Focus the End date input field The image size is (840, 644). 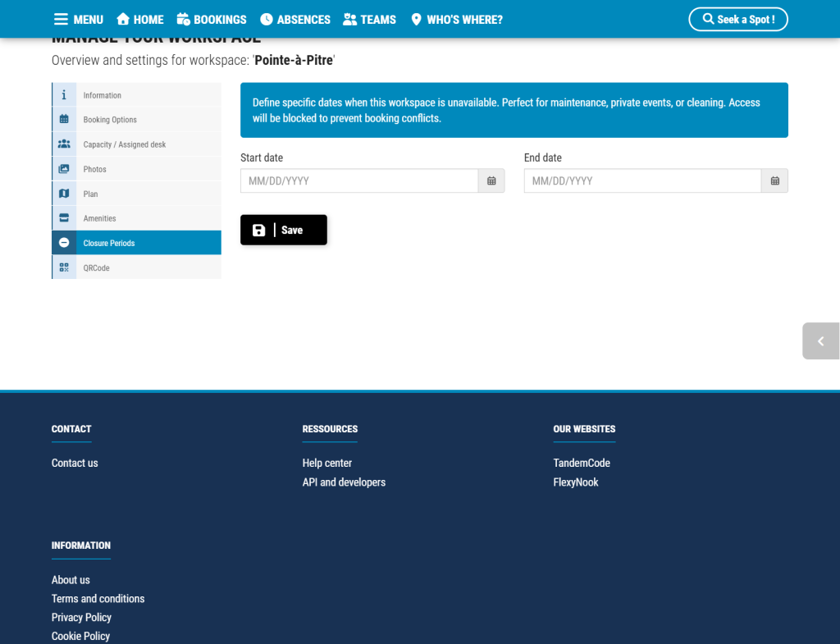[x=642, y=181]
